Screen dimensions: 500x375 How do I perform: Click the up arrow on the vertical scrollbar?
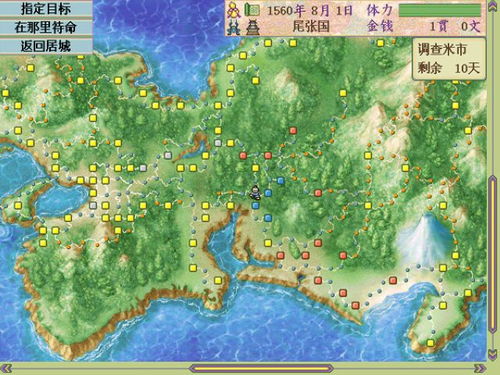pyautogui.click(x=493, y=7)
